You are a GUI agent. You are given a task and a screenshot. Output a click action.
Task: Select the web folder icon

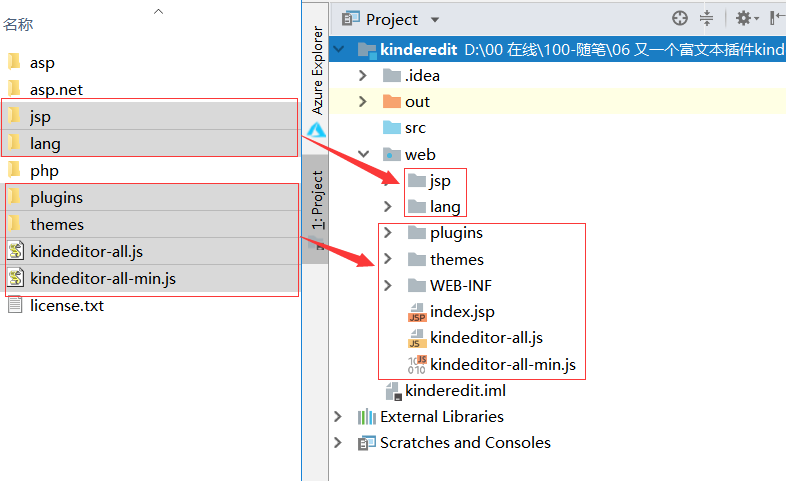click(392, 154)
